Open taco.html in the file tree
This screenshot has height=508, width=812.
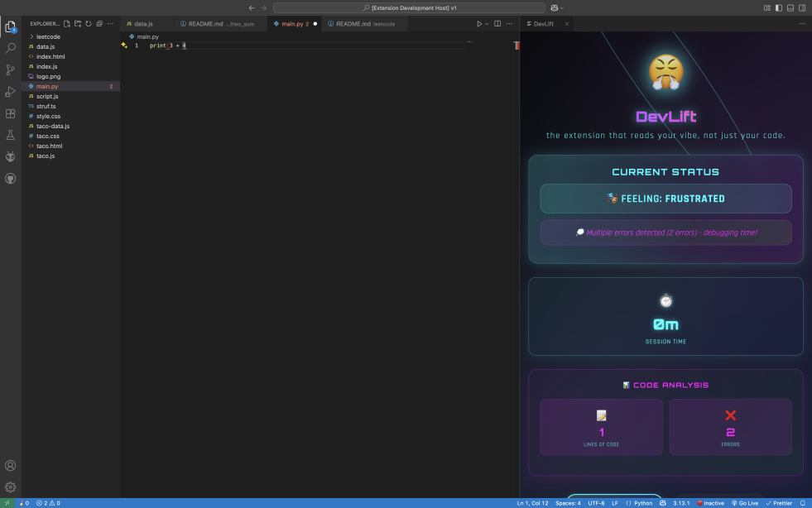click(x=71, y=146)
